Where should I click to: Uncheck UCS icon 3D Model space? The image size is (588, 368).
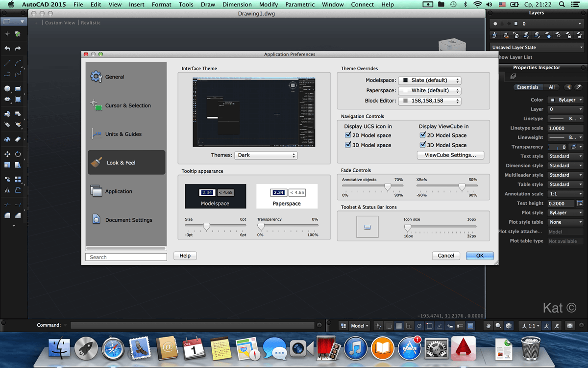point(348,145)
